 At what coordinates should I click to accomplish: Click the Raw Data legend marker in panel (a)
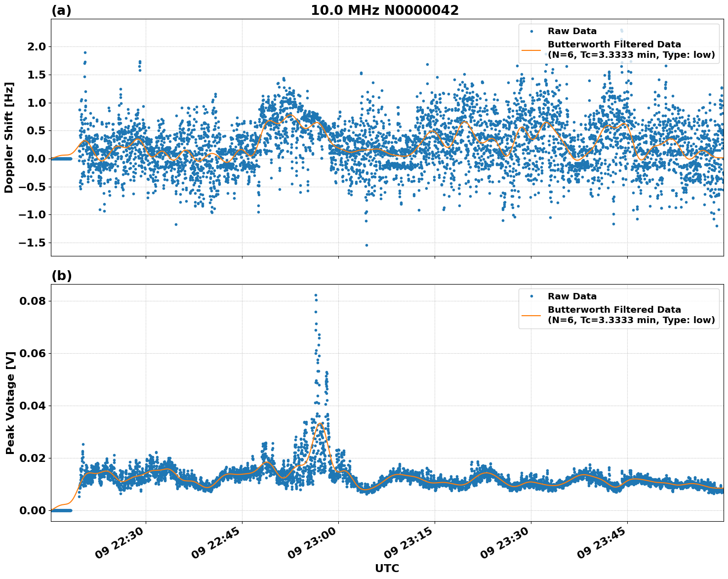tap(532, 31)
